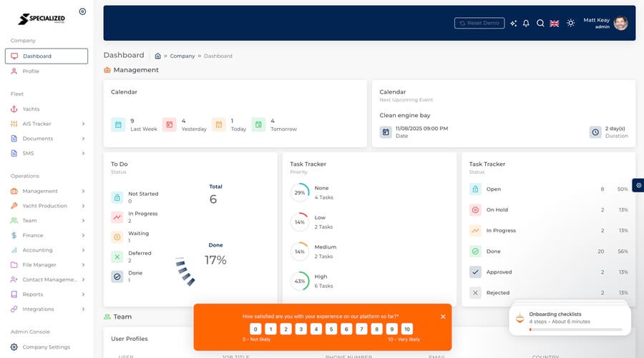Open Company Settings in Admin Console
The height and width of the screenshot is (358, 644).
point(46,347)
